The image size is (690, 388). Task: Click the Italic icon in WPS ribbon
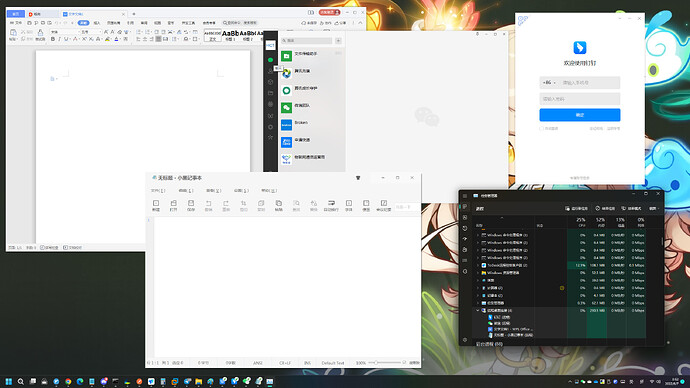tap(59, 39)
